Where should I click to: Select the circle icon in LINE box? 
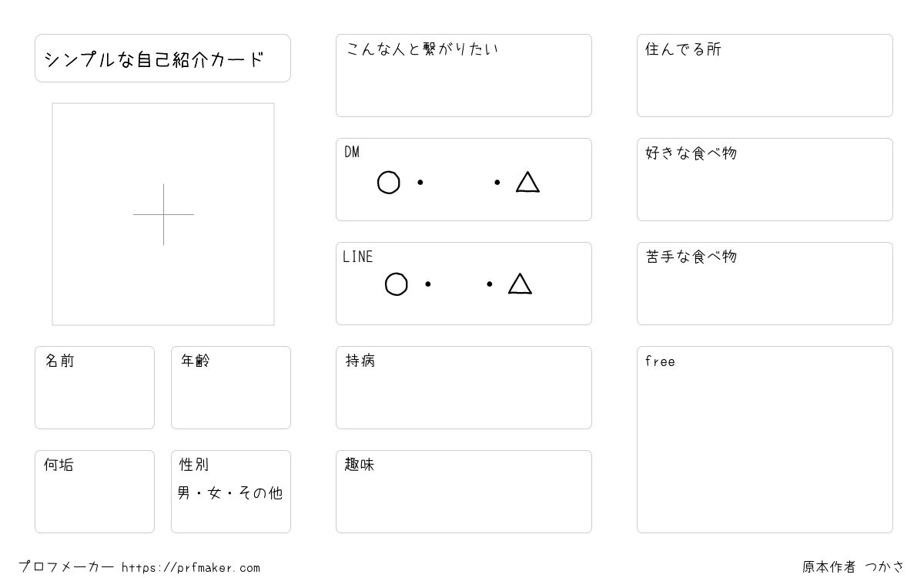click(396, 284)
